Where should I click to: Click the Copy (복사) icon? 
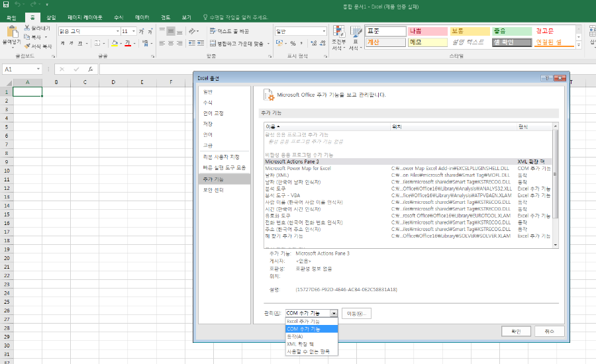click(27, 37)
